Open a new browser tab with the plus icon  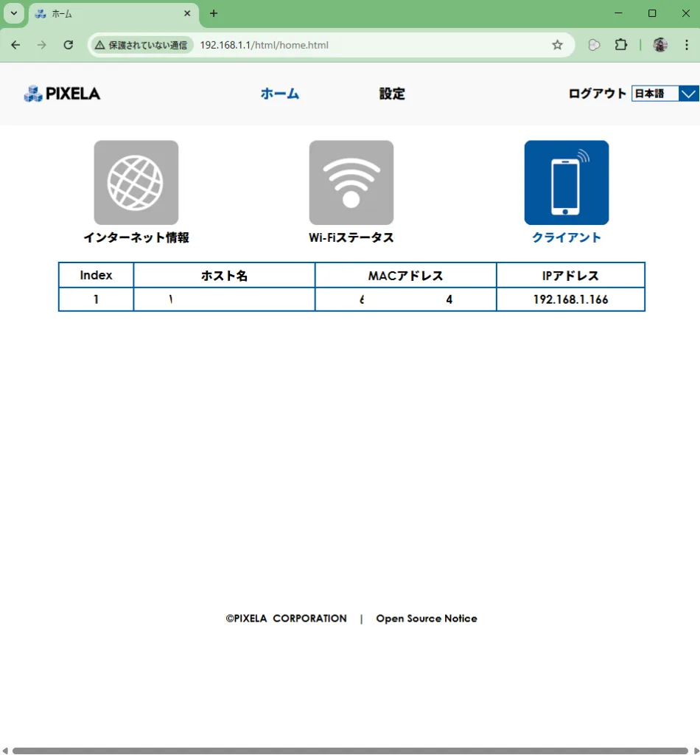point(214,13)
